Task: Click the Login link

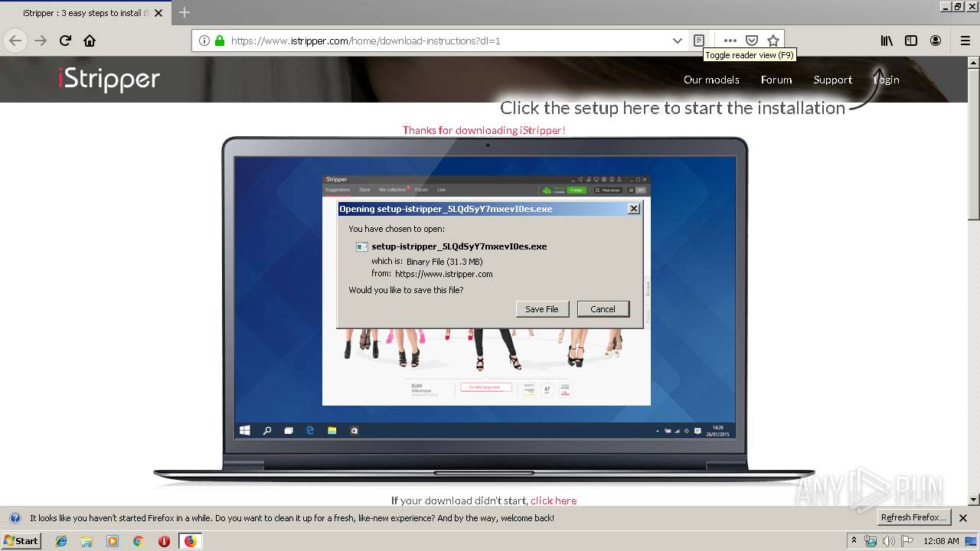Action: tap(887, 80)
